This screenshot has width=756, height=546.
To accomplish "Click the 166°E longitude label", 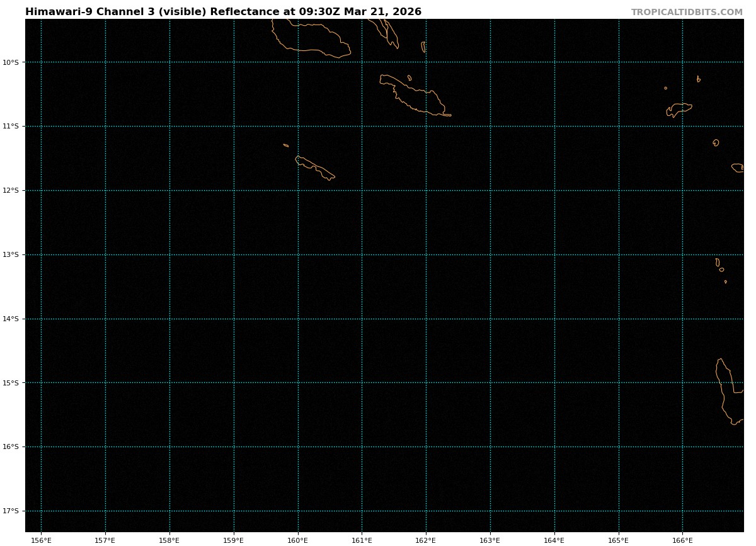I will tap(682, 540).
